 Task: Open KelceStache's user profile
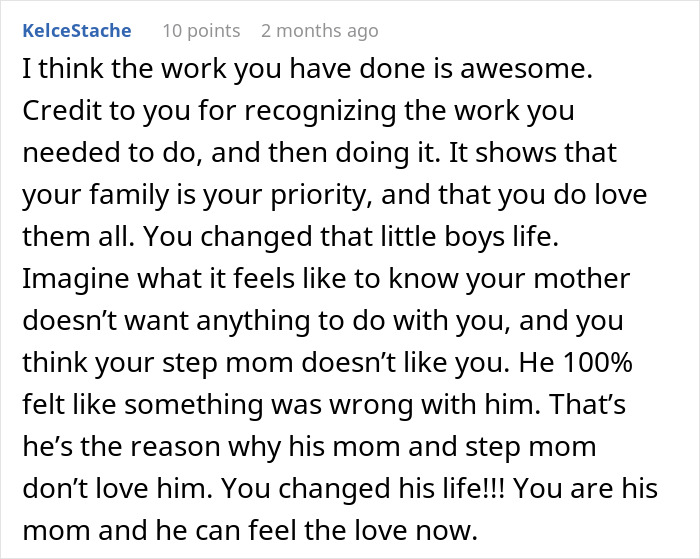coord(76,31)
